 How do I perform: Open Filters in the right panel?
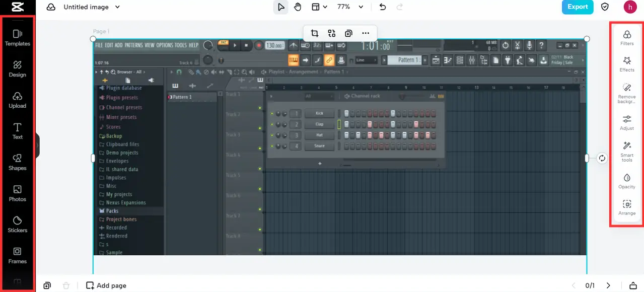point(627,38)
